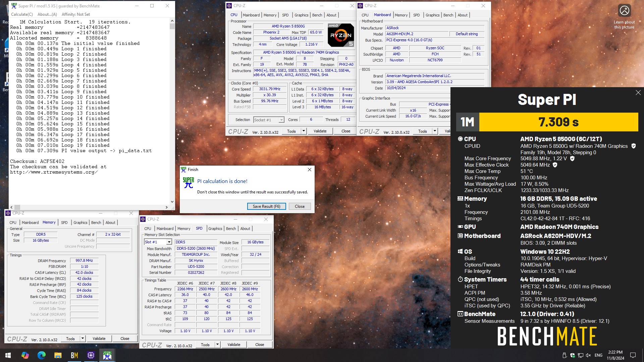The image size is (644, 362).
Task: Click the CPU-Z icon in CPU window title
Action: (x=229, y=6)
